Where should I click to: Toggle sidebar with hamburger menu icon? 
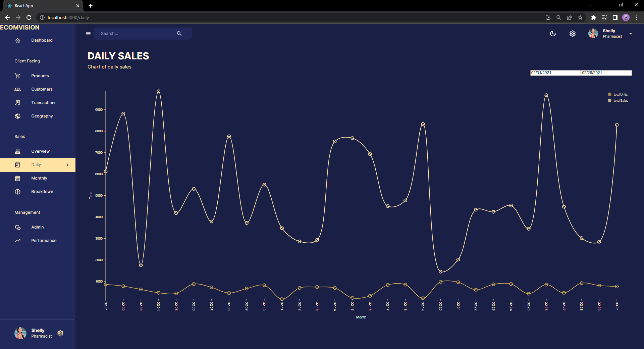[88, 34]
